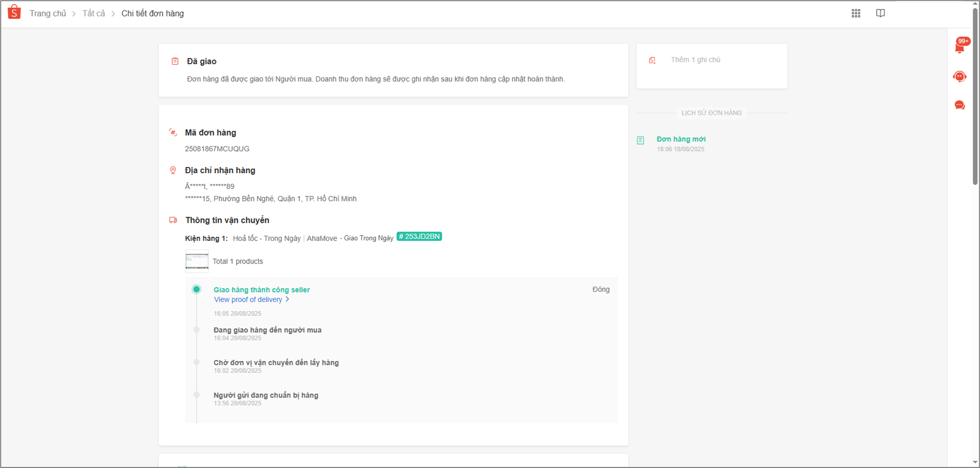Navigate to Tất cả breadcrumb
The height and width of the screenshot is (468, 980).
click(94, 13)
